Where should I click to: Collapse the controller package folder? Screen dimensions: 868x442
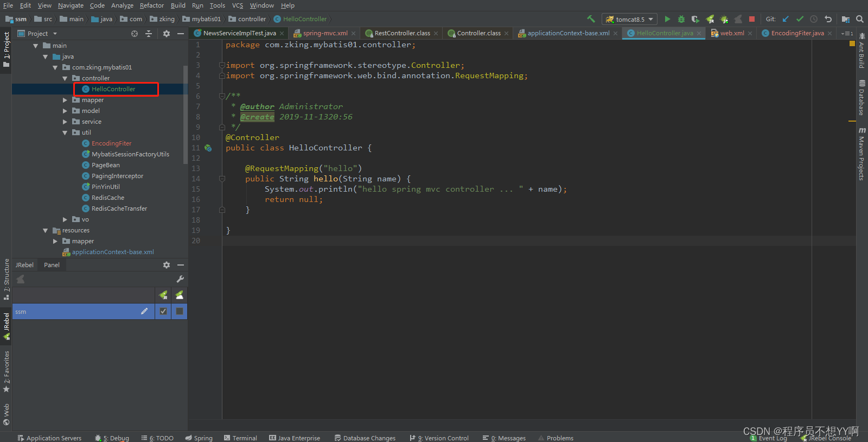click(x=65, y=78)
